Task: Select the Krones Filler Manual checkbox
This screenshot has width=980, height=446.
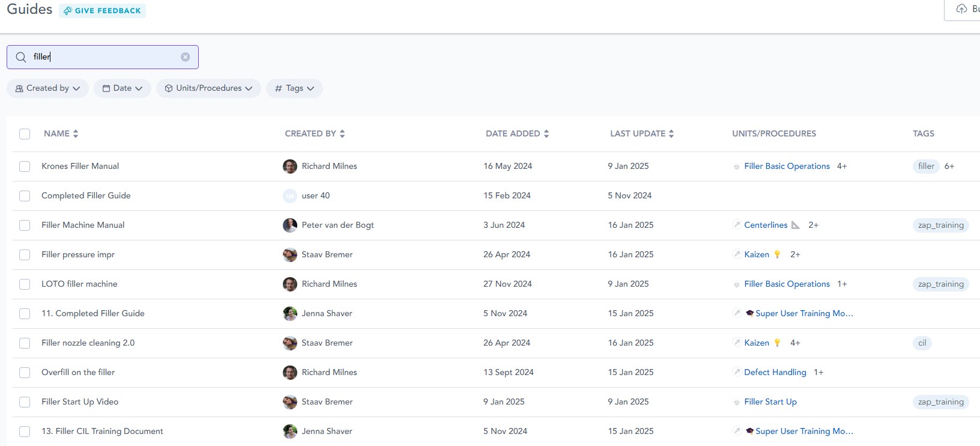Action: [x=25, y=166]
